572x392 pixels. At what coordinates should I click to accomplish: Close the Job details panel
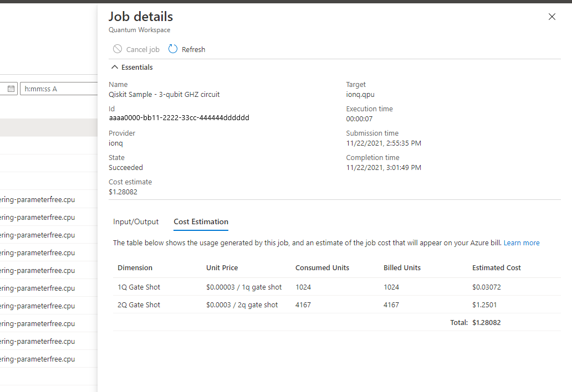(x=551, y=17)
